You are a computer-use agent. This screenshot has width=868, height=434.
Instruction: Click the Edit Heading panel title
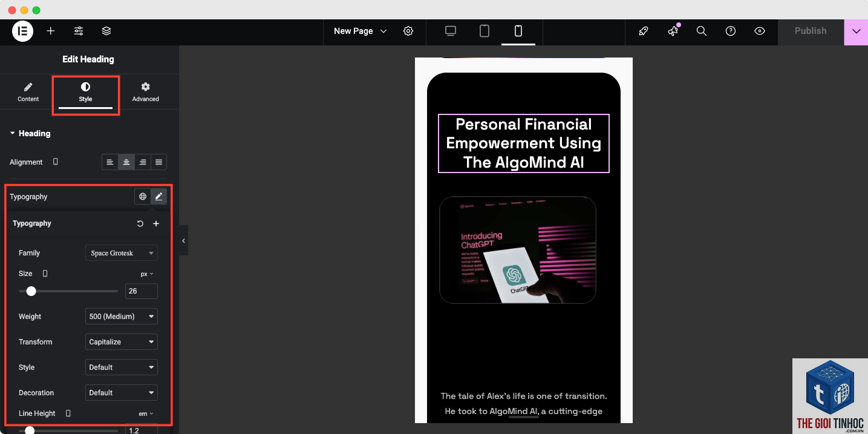point(88,59)
